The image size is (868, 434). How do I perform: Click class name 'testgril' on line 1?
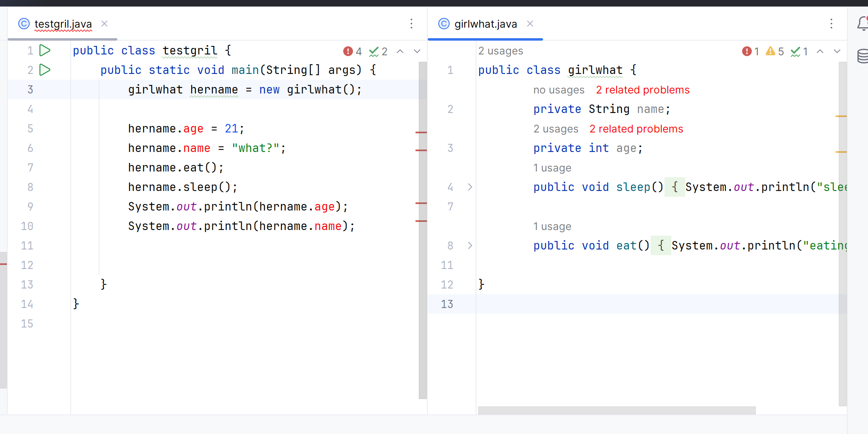[190, 51]
